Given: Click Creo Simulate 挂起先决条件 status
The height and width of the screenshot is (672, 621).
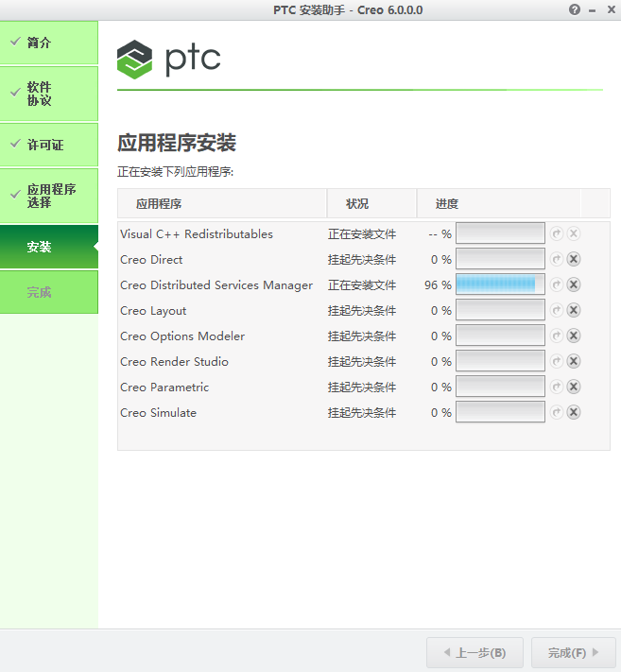Looking at the screenshot, I should click(362, 413).
